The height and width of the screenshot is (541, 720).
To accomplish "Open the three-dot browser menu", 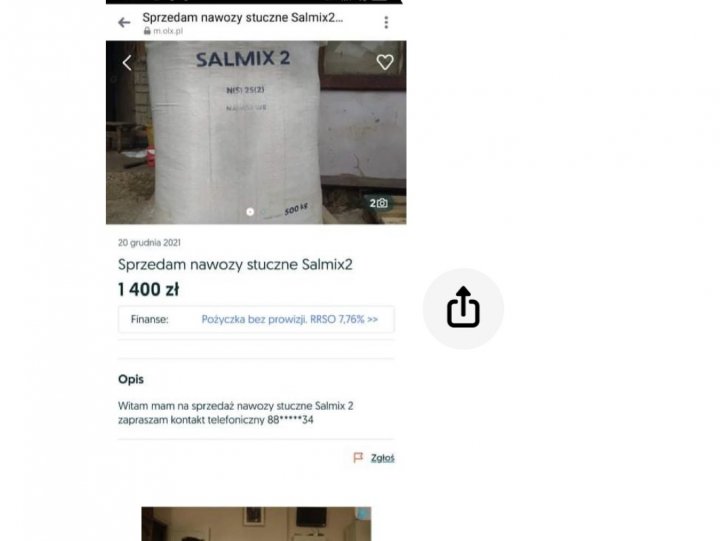I will pos(386,23).
